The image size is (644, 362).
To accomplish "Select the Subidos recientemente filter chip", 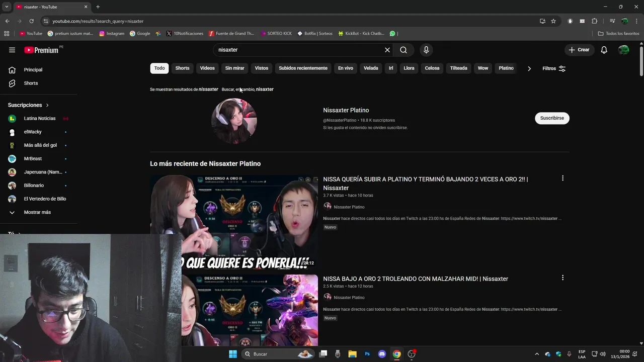I will coord(303,68).
